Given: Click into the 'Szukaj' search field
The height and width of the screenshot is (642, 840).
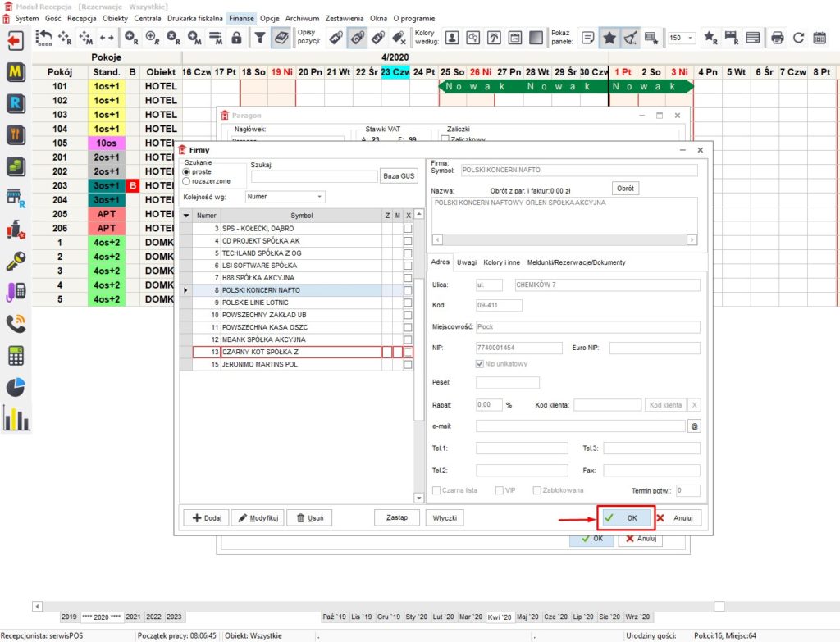Looking at the screenshot, I should coord(313,176).
